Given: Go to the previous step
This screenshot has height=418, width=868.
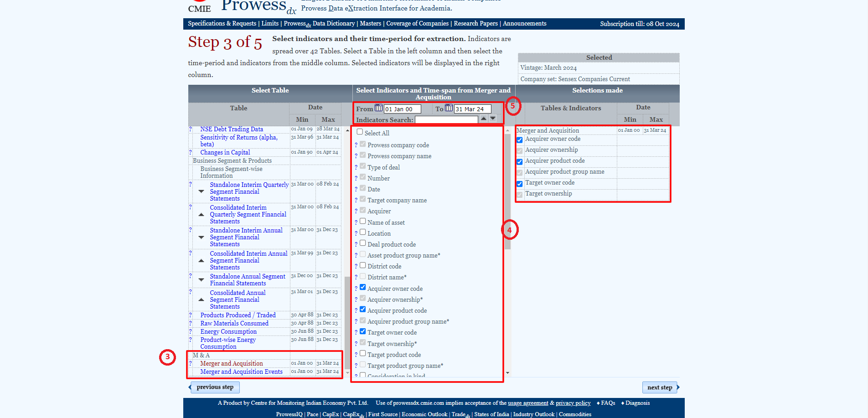Looking at the screenshot, I should (x=215, y=387).
